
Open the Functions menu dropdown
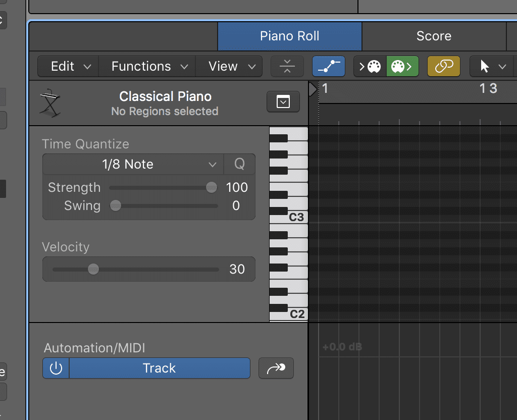pyautogui.click(x=149, y=66)
